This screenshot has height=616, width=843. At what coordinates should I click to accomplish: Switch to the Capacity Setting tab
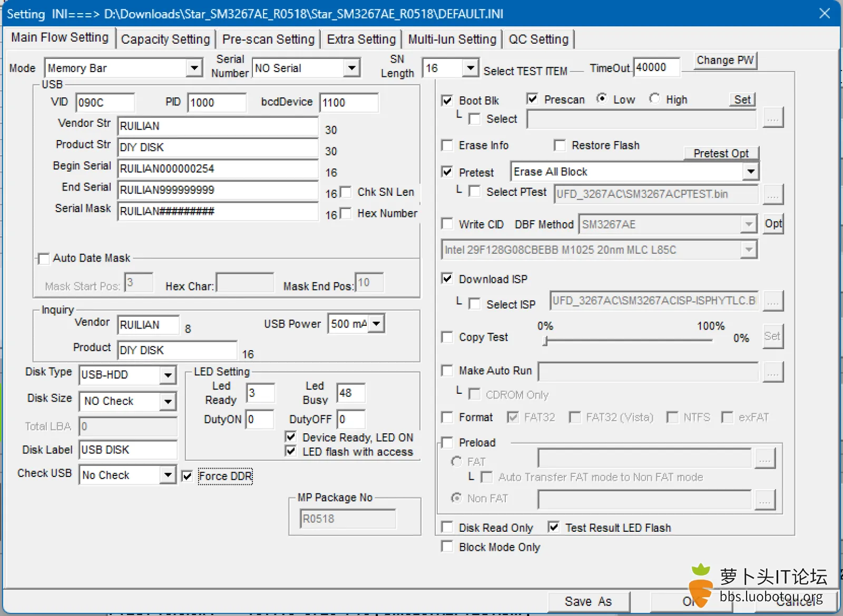point(165,39)
